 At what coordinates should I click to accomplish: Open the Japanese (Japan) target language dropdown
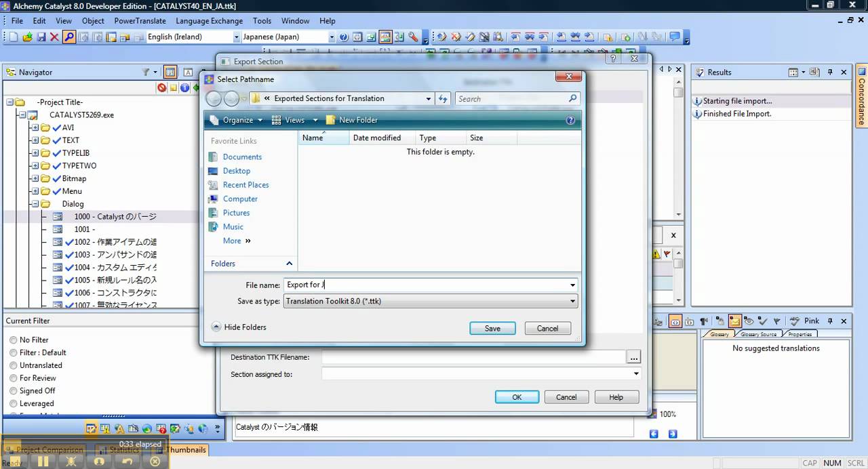point(332,37)
